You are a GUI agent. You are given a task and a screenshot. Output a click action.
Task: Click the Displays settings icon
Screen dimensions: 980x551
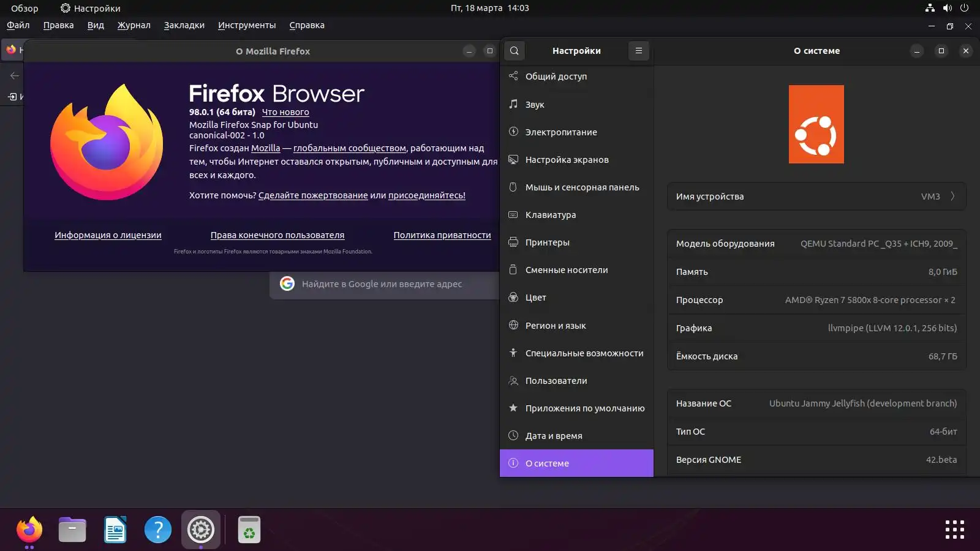point(513,159)
